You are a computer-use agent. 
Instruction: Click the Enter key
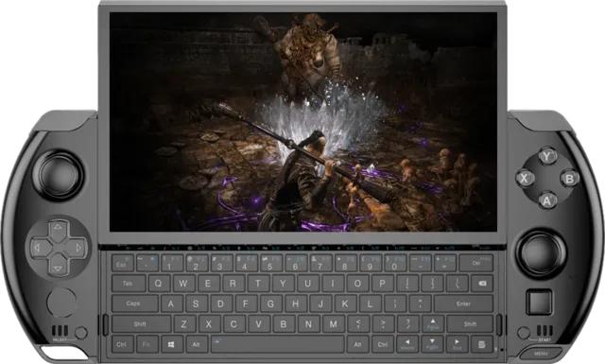point(463,303)
